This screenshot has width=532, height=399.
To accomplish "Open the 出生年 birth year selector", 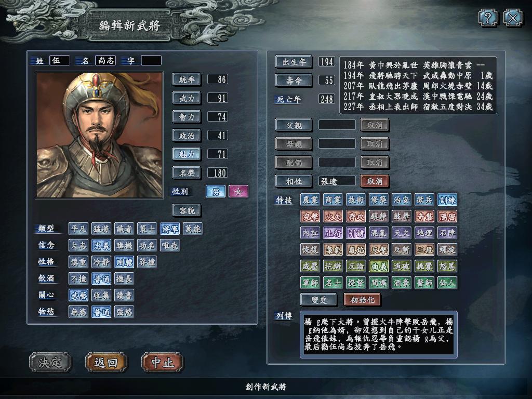I will click(x=294, y=62).
